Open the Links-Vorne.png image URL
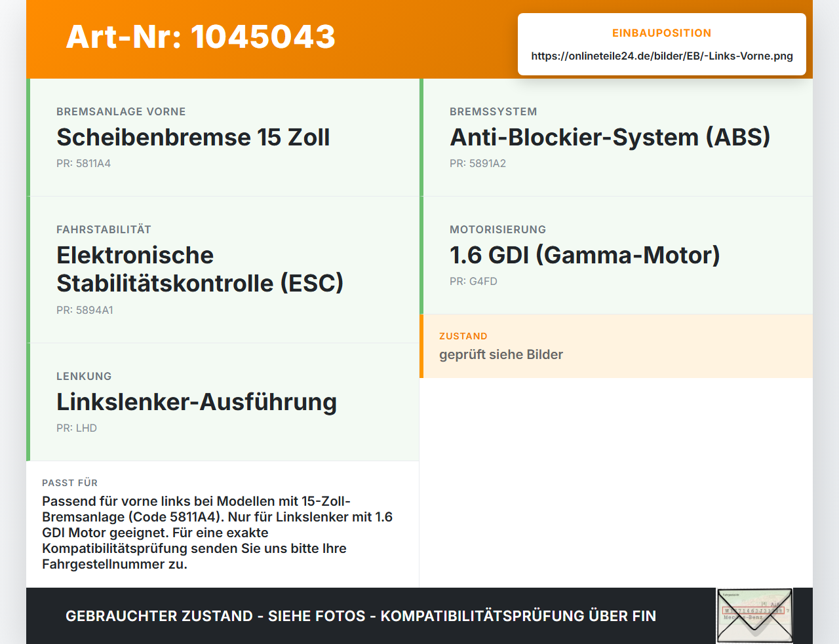Image resolution: width=839 pixels, height=644 pixels. tap(662, 56)
